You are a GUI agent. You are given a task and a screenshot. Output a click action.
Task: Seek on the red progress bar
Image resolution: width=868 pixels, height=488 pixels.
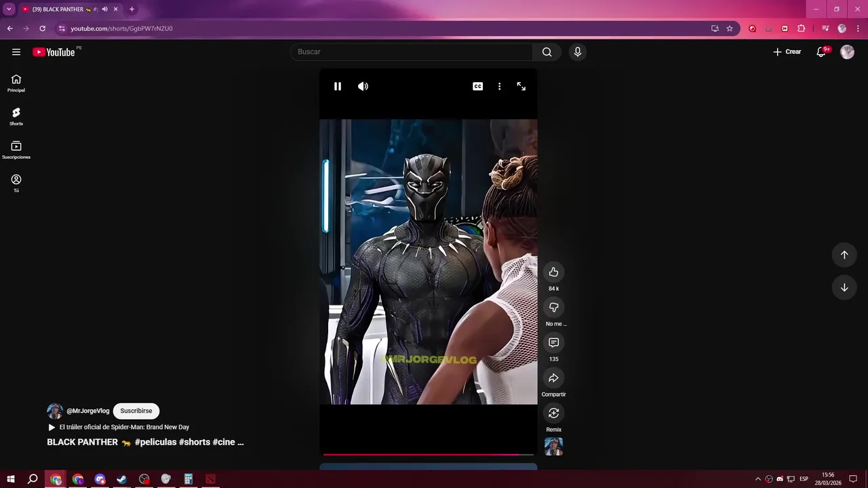point(428,454)
